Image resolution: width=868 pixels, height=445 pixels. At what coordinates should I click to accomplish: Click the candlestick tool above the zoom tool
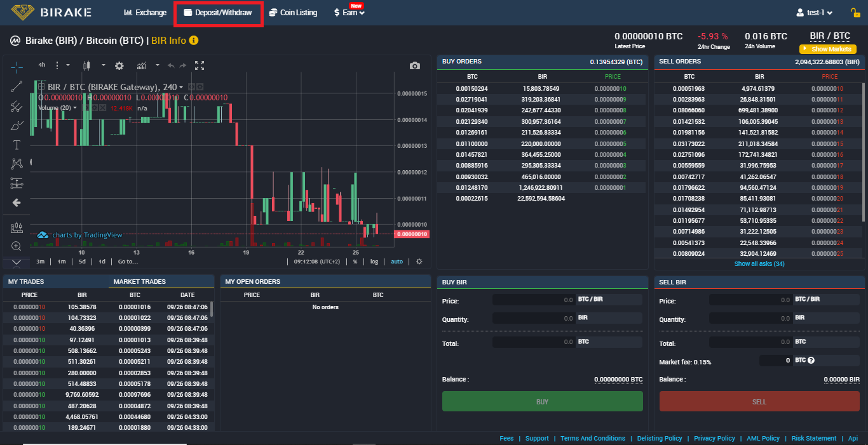coord(17,227)
